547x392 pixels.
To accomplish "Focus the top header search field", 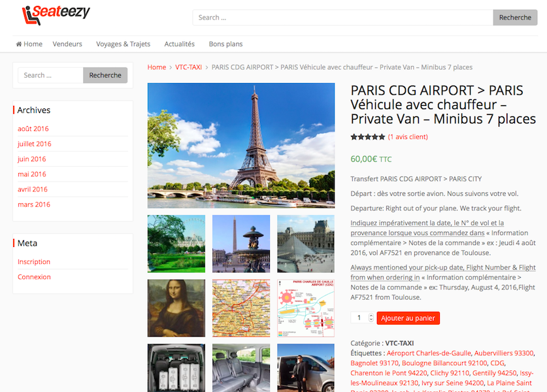I will 343,18.
